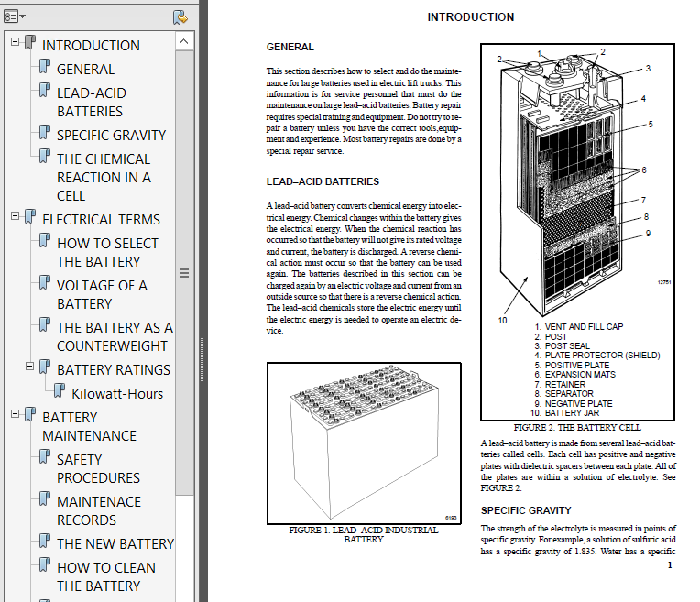Click the bookmark icon beside Kilowatt-Hours

click(60, 390)
